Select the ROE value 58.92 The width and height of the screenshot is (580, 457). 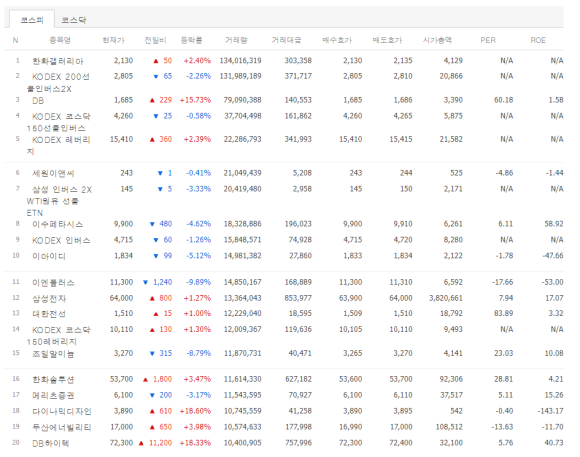(554, 224)
